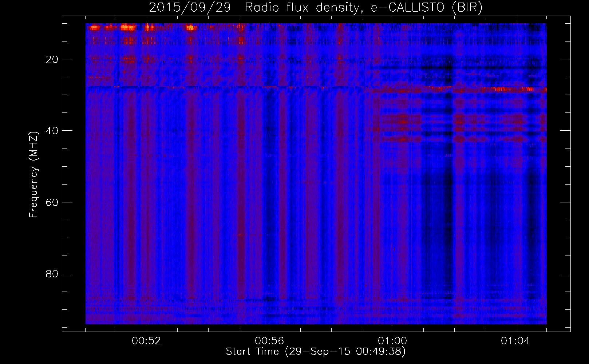Click the plot title "Radio flux density, e-CALLISTO (BIR)"
Viewport: 589px width, 364px height.
point(363,8)
